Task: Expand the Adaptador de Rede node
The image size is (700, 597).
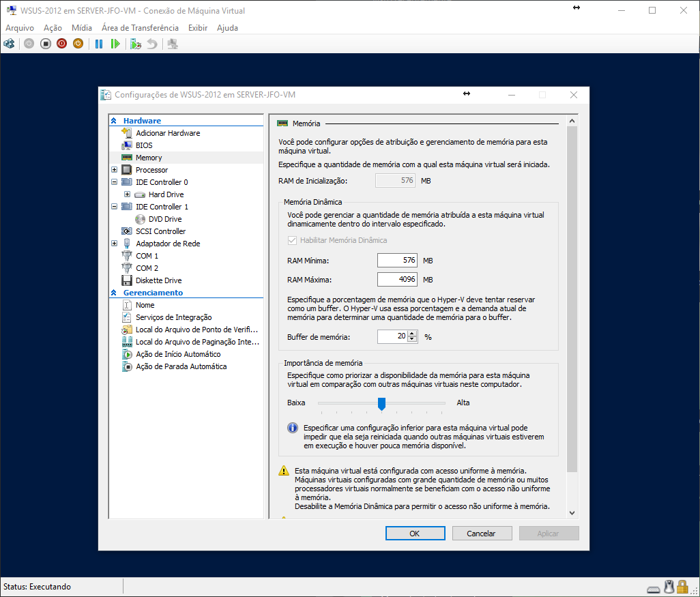Action: point(115,244)
